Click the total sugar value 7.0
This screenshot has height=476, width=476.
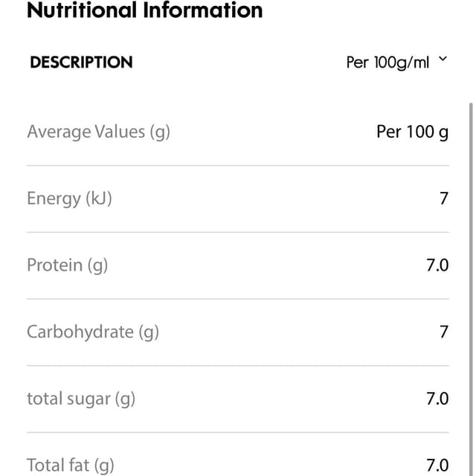437,399
